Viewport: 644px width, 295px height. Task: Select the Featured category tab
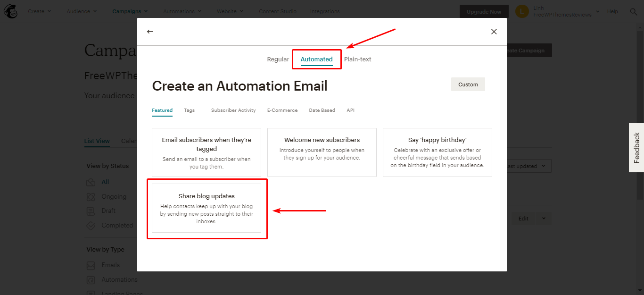pyautogui.click(x=162, y=110)
